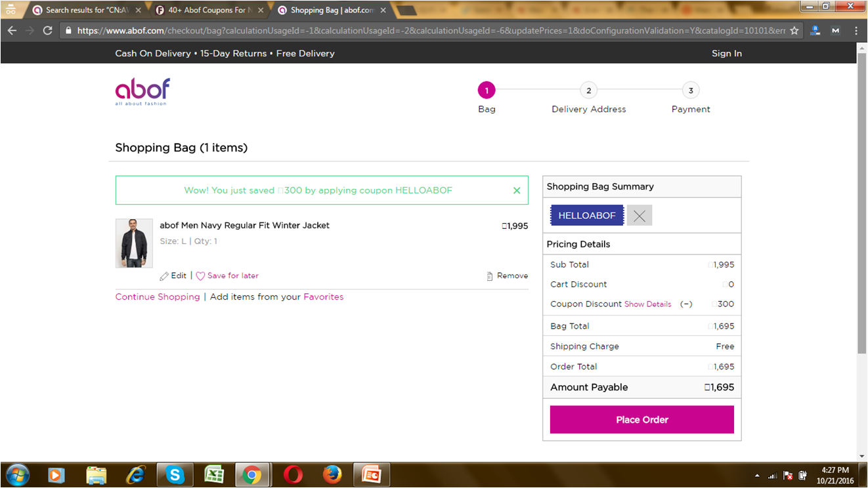Click step 2 Delivery Address circle
The width and height of the screenshot is (868, 488).
[589, 91]
